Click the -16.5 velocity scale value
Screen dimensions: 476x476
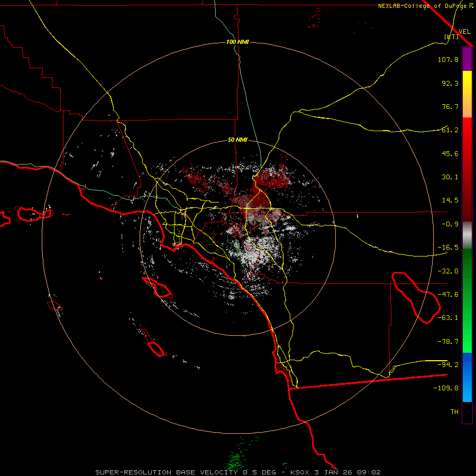click(x=448, y=248)
